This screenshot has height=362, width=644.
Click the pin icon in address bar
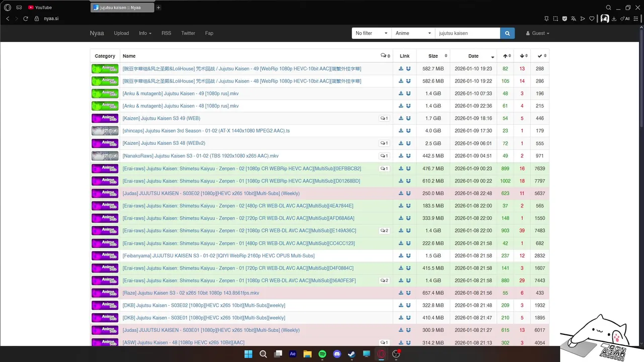[546, 19]
